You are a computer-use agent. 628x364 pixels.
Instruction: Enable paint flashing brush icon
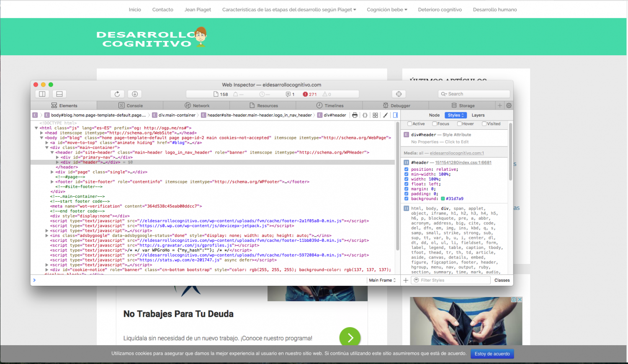point(385,115)
